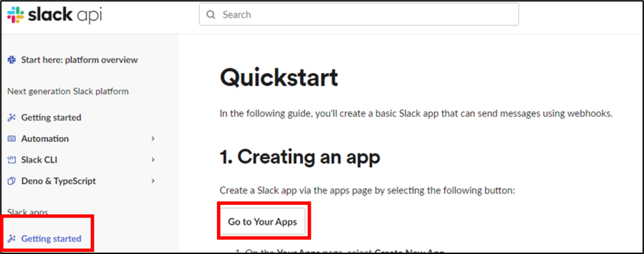This screenshot has height=254, width=644.
Task: Select highlighted Getting started under Slack apps
Action: tap(51, 238)
